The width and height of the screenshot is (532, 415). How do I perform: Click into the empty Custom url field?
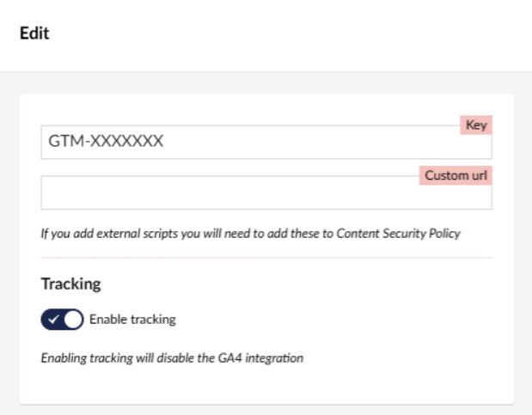point(258,194)
